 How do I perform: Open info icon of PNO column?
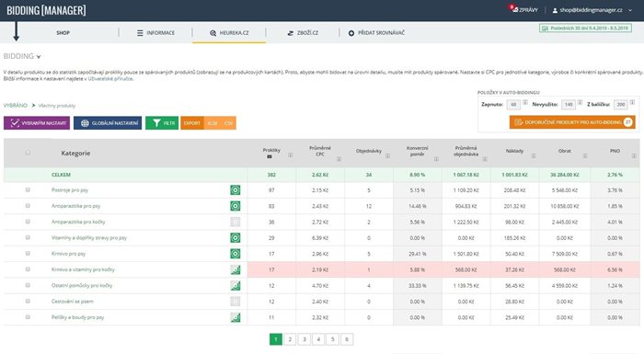coord(634,155)
